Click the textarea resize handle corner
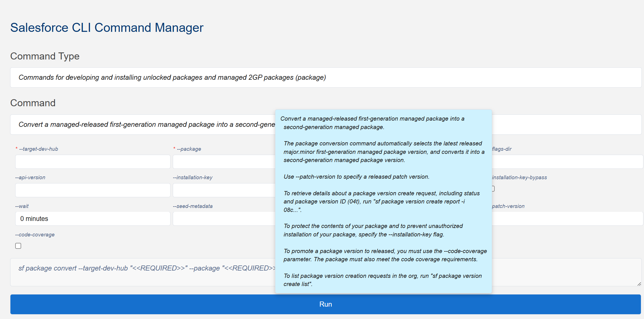 point(639,284)
